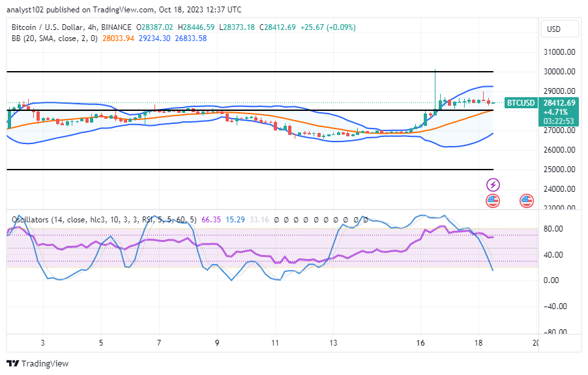Image resolution: width=588 pixels, height=375 pixels.
Task: Click the 25000.00 price axis label
Action: pos(559,170)
